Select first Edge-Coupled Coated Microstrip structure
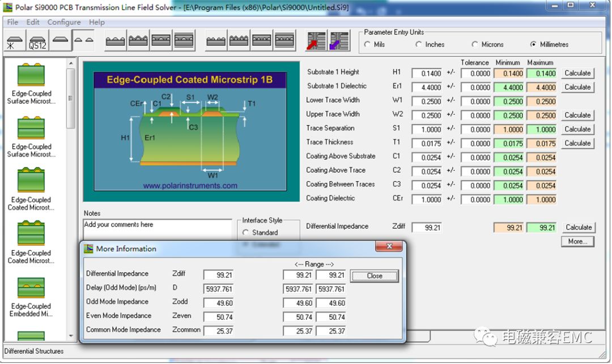The height and width of the screenshot is (364, 612). coord(31,190)
